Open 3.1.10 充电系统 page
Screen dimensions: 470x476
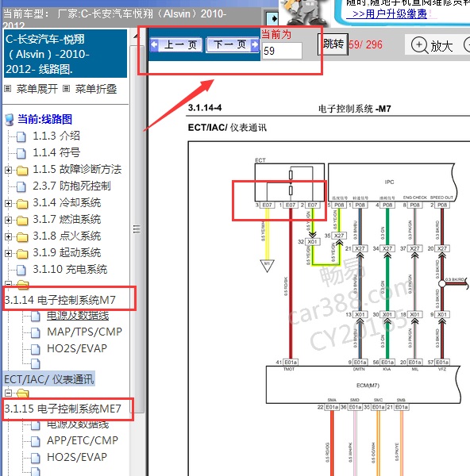pos(70,269)
